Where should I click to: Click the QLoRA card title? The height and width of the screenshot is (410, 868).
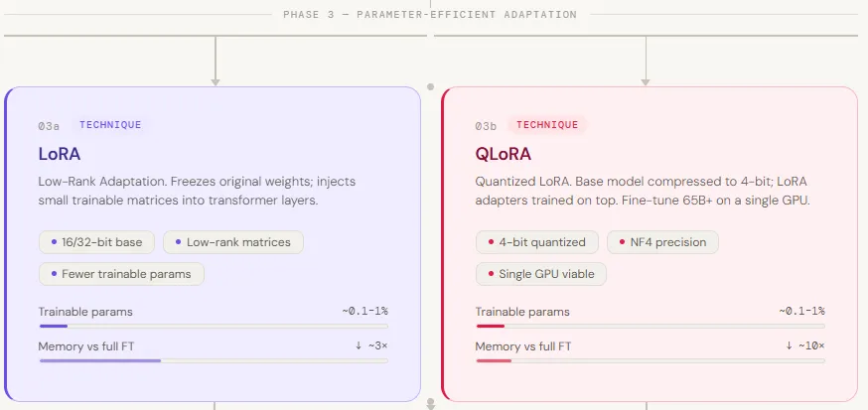[504, 154]
